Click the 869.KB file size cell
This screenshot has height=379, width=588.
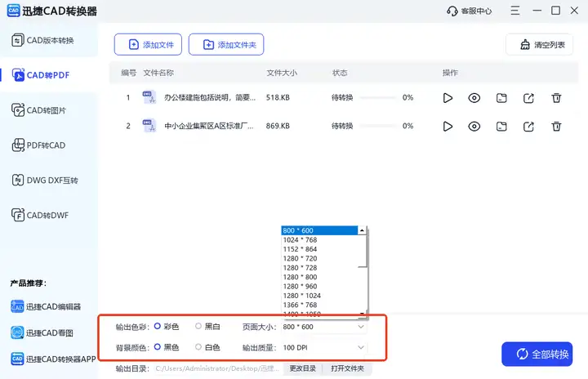(x=278, y=126)
